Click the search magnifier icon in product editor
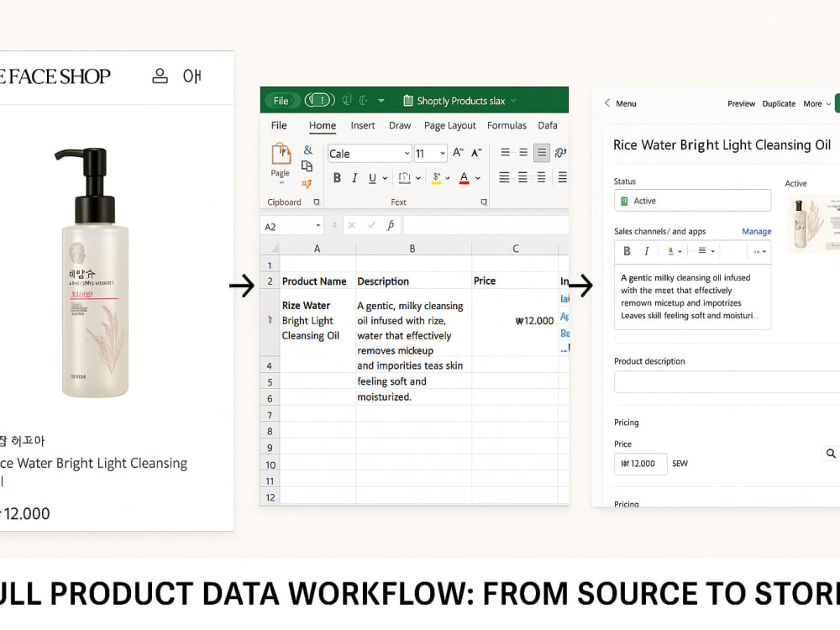Viewport: 840px width, 630px height. click(x=831, y=454)
